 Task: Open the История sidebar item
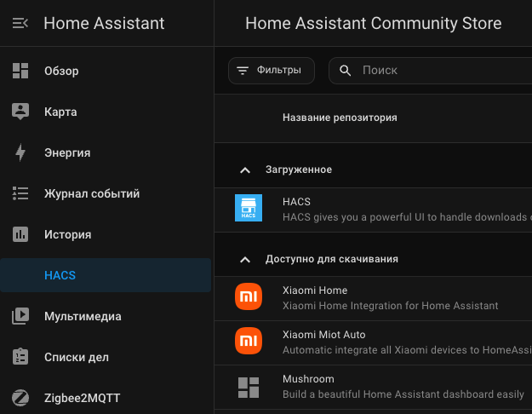tap(106, 234)
